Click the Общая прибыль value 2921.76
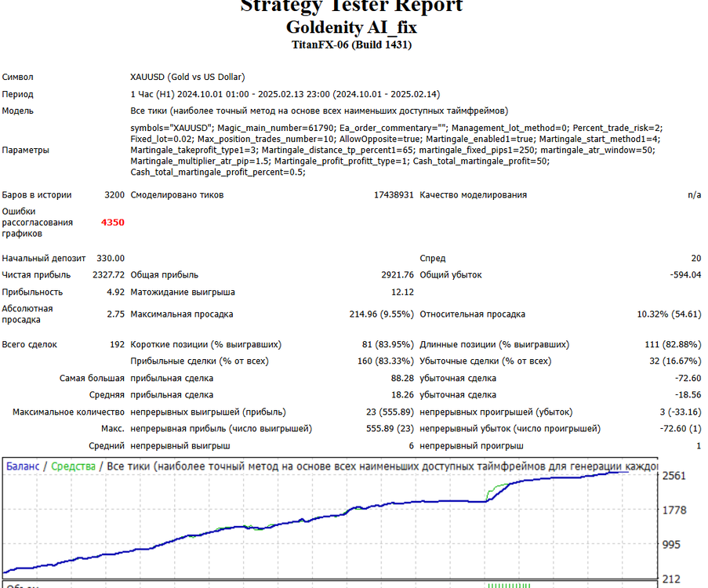 [398, 274]
